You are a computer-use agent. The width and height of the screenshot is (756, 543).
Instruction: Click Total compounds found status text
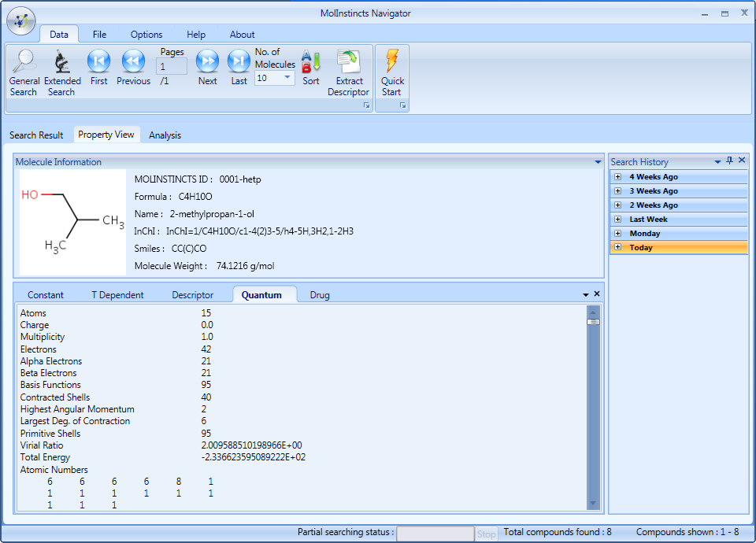[558, 532]
